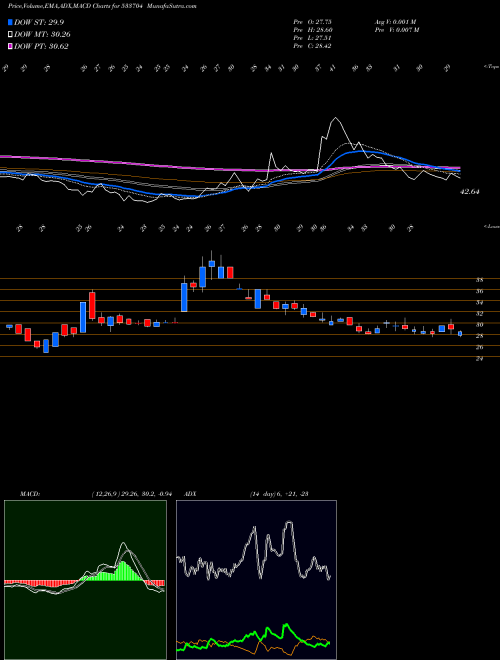
Task: Select the 'DOW ST: 29.9' legend label
Action: pyautogui.click(x=39, y=22)
